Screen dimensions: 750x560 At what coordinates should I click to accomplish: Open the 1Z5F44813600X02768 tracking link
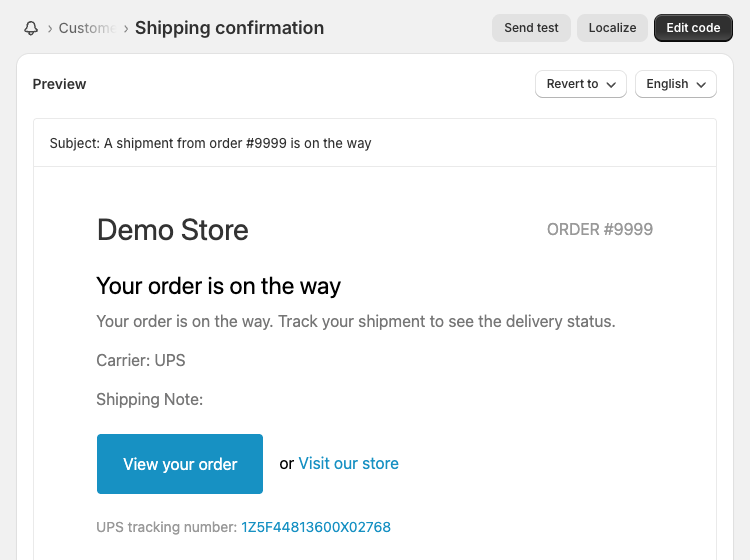[316, 527]
